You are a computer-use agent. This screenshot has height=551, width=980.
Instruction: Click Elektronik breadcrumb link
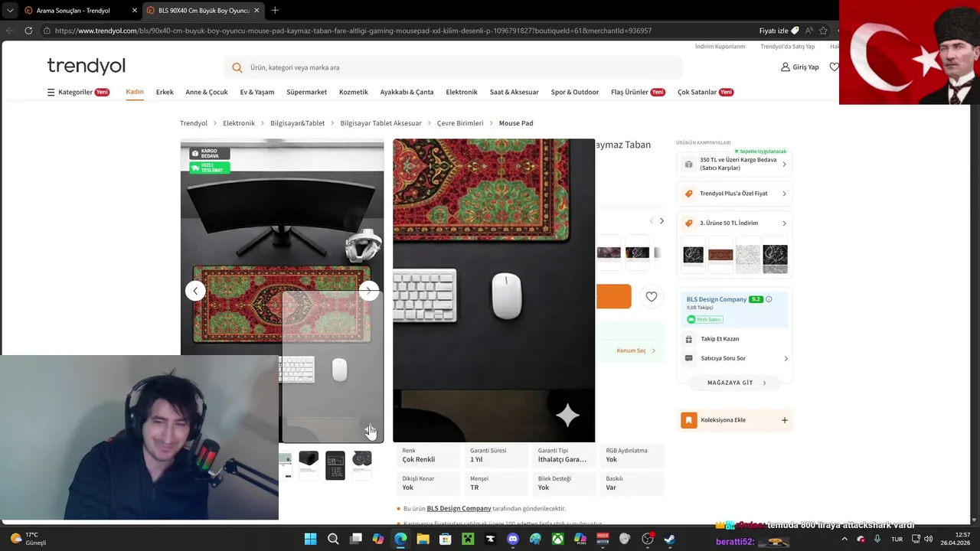click(x=239, y=123)
